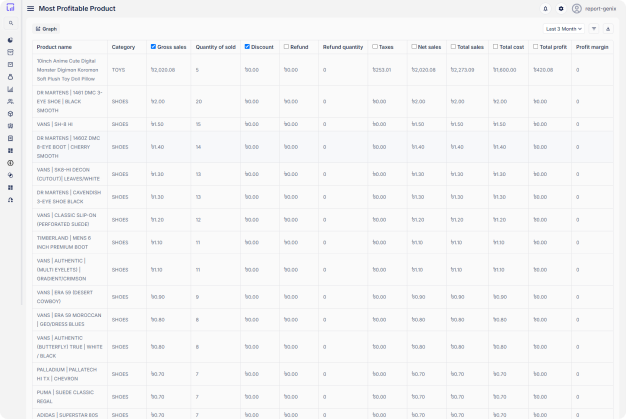Screen dimensions: 626x419
Task: Open the Last 3 Month dropdown
Action: click(563, 29)
